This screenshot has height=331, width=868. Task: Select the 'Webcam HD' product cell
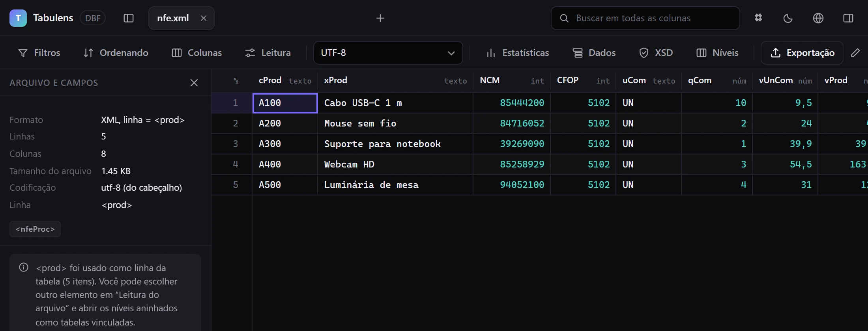pos(395,165)
